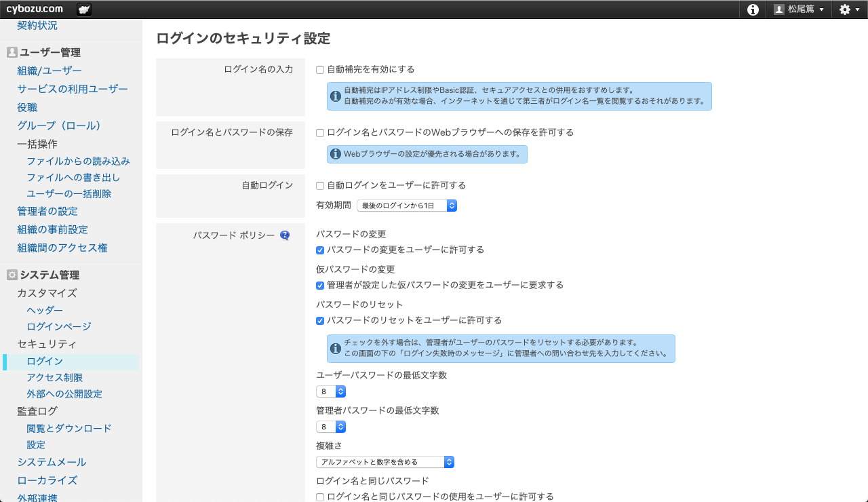Image resolution: width=868 pixels, height=502 pixels.
Task: Select アクセス制限 in the sidebar
Action: [x=55, y=377]
